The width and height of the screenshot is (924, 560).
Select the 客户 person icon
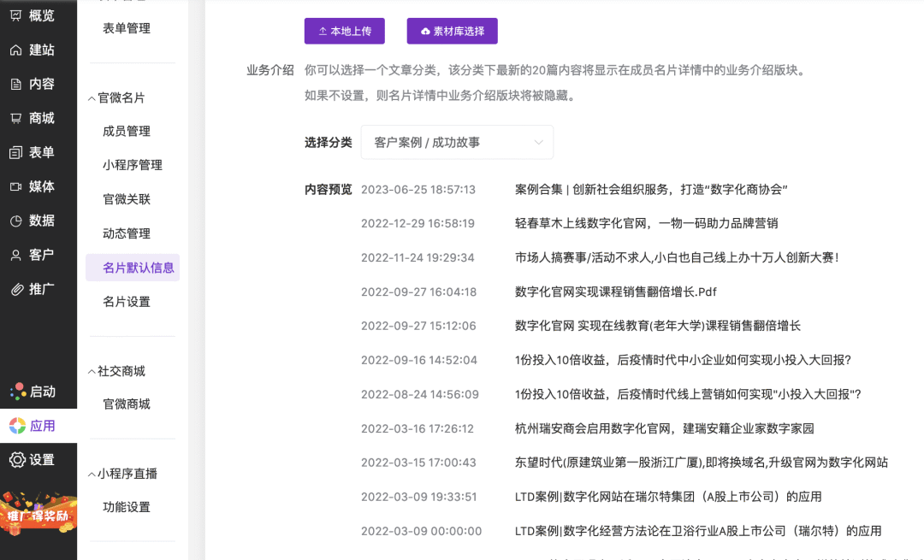(x=16, y=255)
